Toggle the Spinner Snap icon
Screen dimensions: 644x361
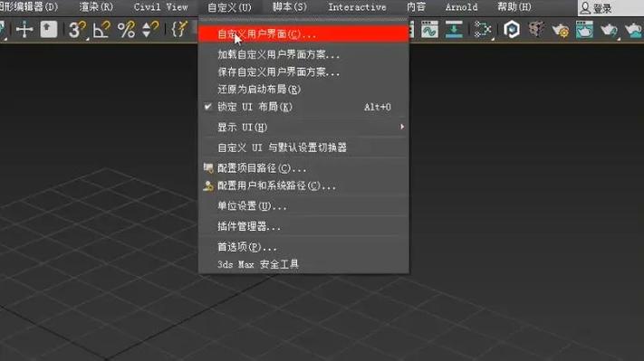tap(150, 30)
